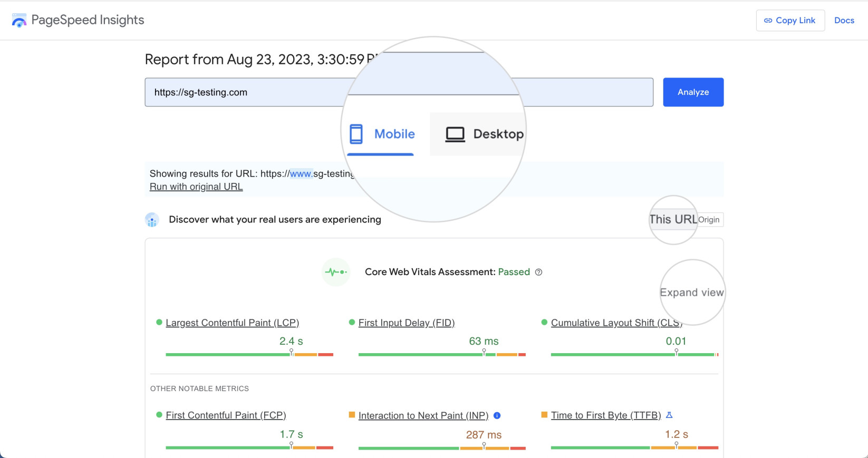Screen dimensions: 868x458
Task: Click the Analyze button
Action: pyautogui.click(x=693, y=92)
